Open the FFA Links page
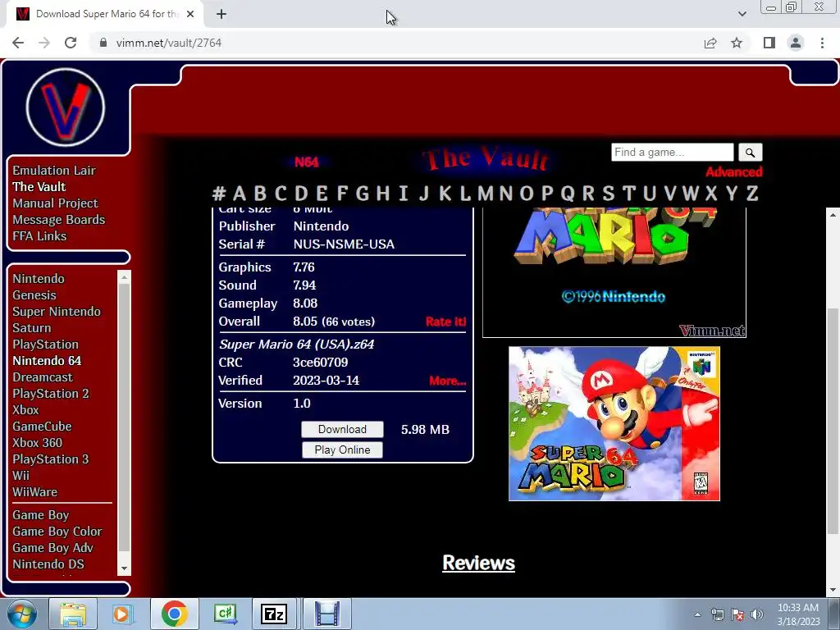Image resolution: width=840 pixels, height=630 pixels. point(39,236)
